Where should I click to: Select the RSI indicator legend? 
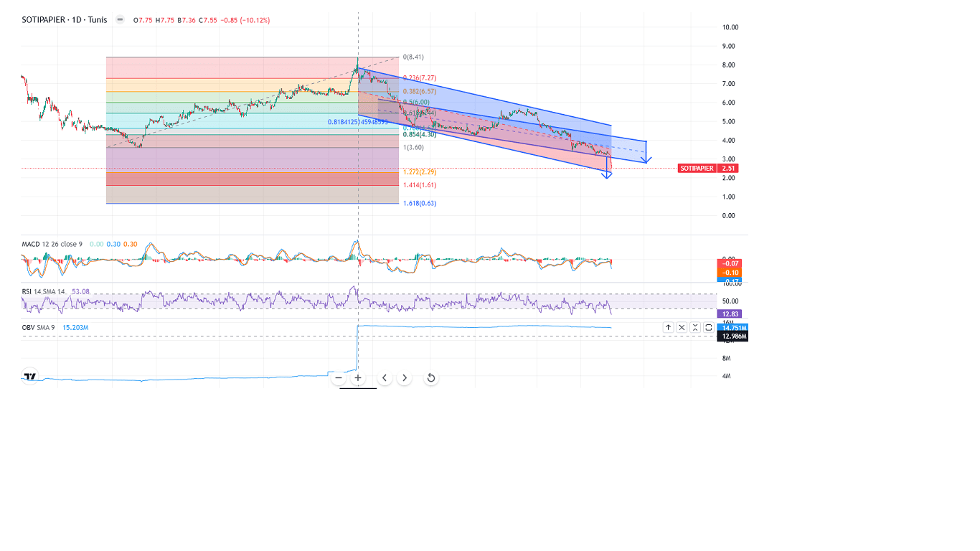[x=44, y=292]
